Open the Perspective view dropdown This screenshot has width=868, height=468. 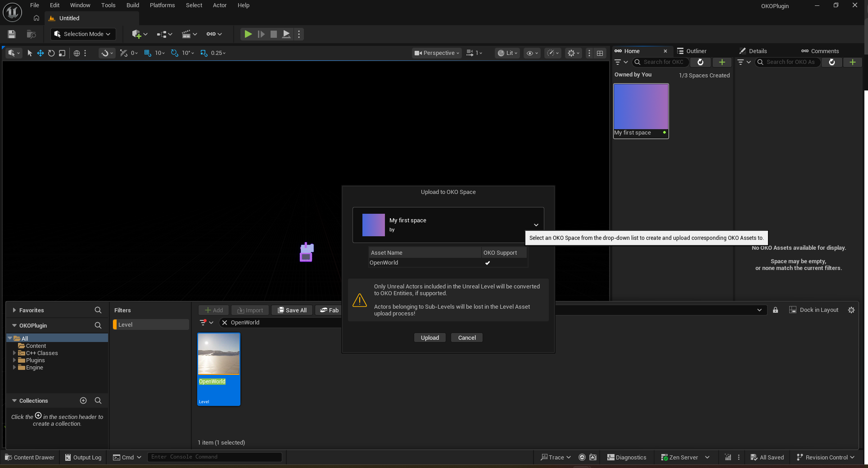click(x=437, y=53)
